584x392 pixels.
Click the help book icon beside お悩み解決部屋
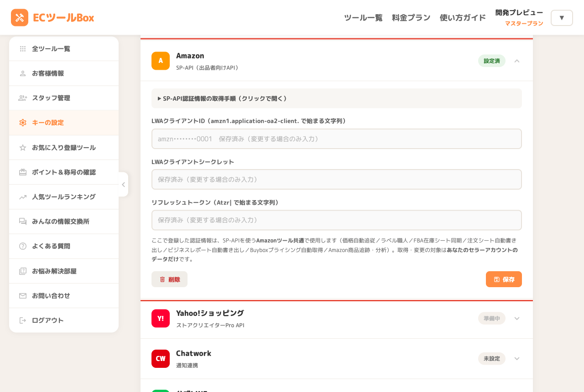[23, 271]
